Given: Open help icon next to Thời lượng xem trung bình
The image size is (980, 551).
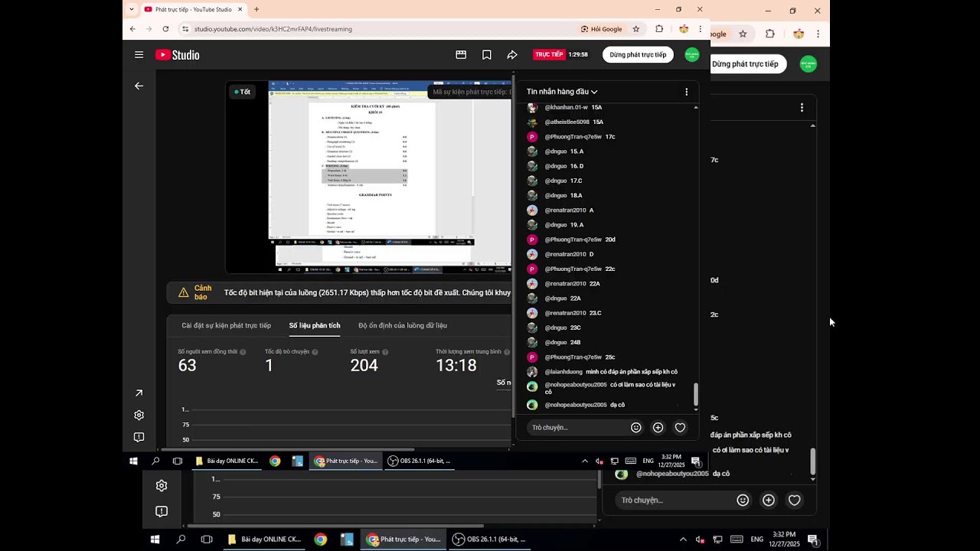Looking at the screenshot, I should pyautogui.click(x=507, y=352).
